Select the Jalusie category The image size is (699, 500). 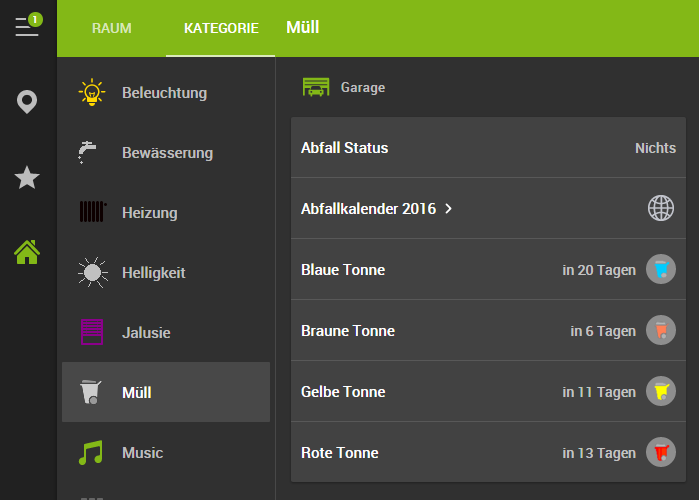pyautogui.click(x=146, y=332)
